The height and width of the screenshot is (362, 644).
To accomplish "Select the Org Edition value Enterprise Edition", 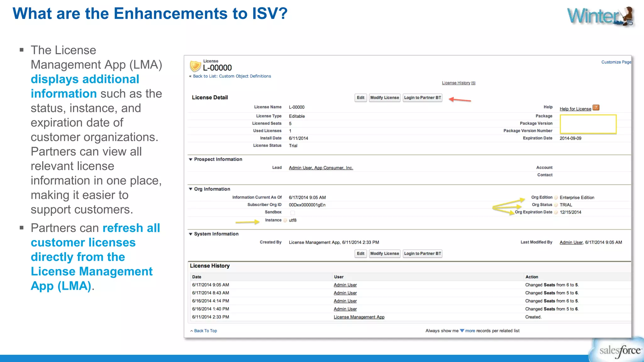I will click(x=577, y=198).
